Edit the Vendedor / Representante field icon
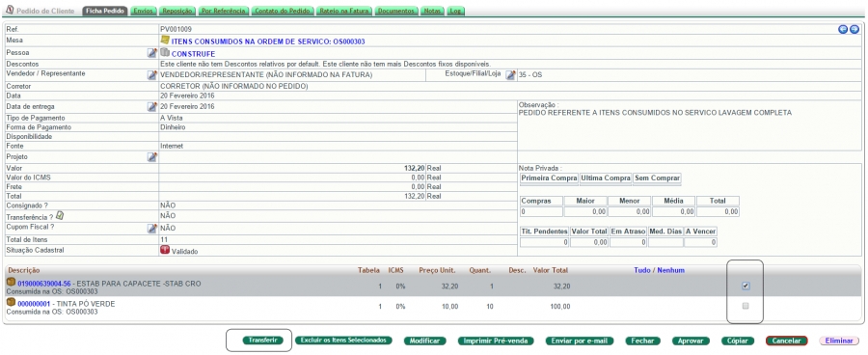The height and width of the screenshot is (355, 868). [x=151, y=75]
